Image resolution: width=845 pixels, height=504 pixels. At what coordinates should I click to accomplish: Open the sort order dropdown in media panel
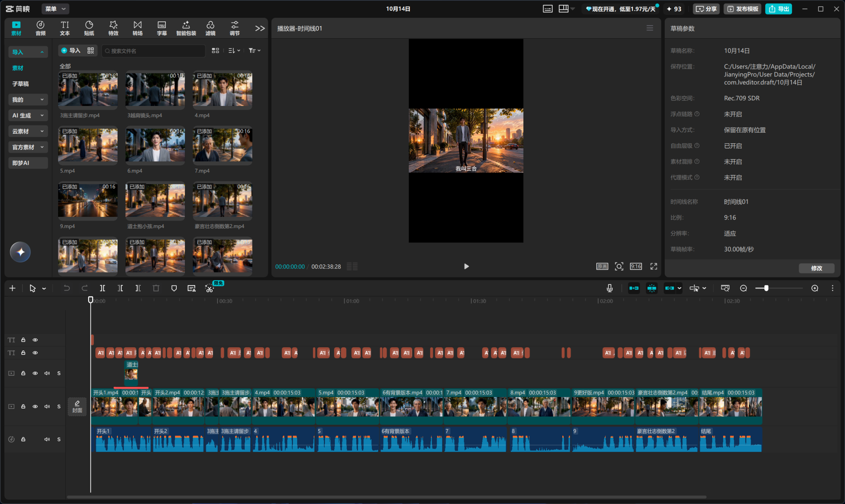[x=234, y=51]
